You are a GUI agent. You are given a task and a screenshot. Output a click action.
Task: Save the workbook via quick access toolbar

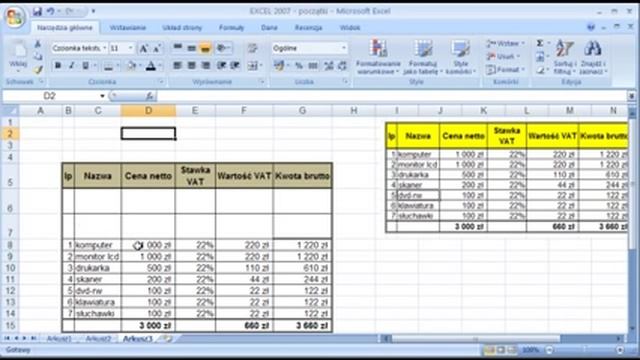[37, 11]
